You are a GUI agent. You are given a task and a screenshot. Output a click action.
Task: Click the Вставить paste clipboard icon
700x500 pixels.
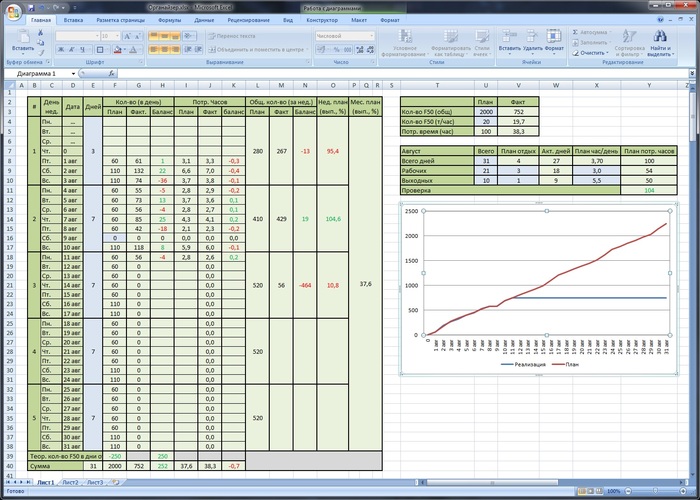(x=23, y=37)
